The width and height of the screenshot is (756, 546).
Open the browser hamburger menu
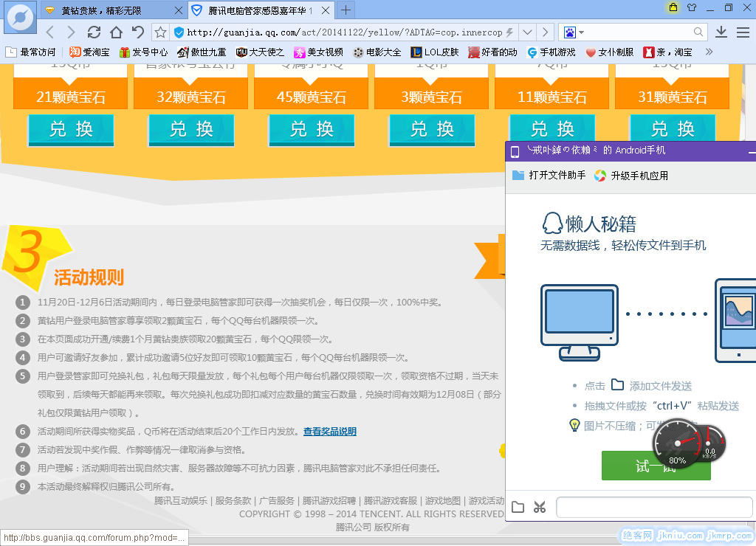(x=743, y=32)
